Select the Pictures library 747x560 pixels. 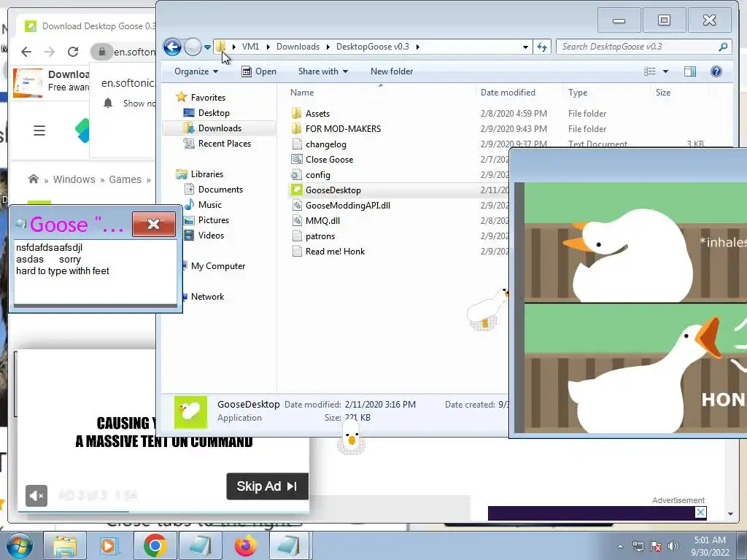tap(214, 220)
